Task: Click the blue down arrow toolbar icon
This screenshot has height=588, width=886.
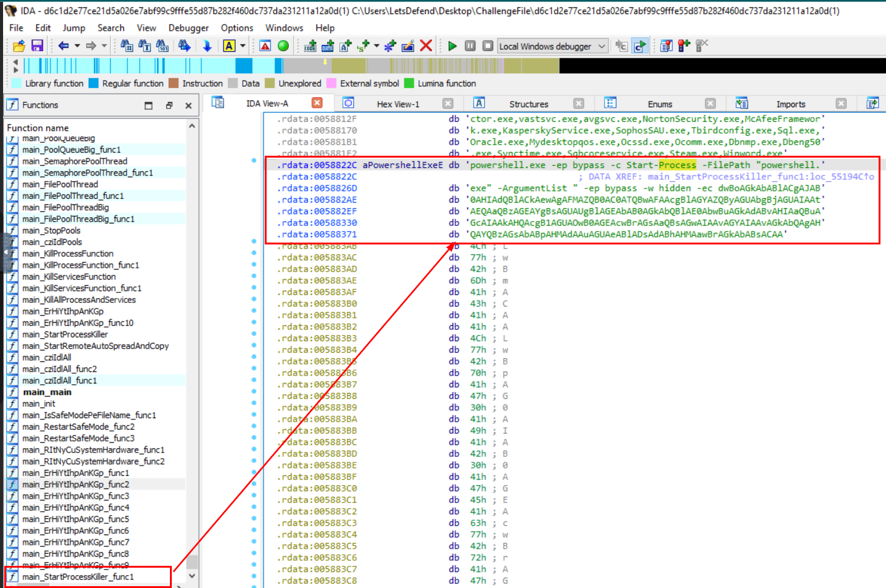Action: 207,46
